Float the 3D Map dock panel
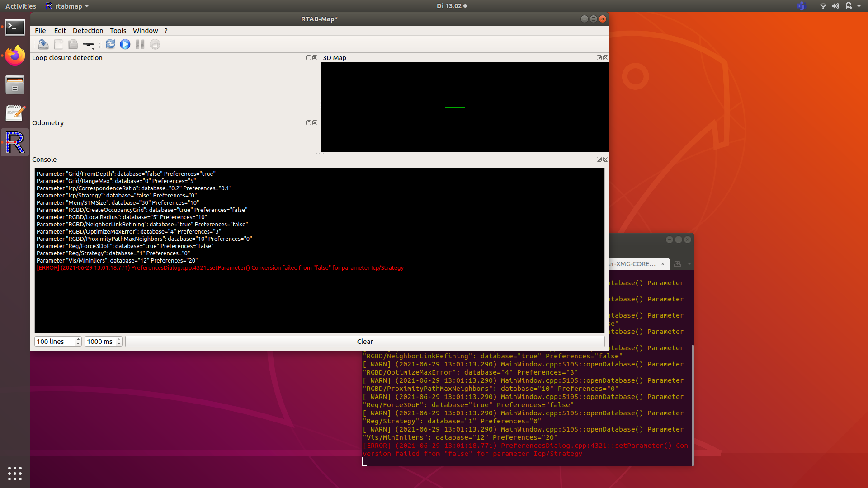The width and height of the screenshot is (868, 488). (599, 58)
